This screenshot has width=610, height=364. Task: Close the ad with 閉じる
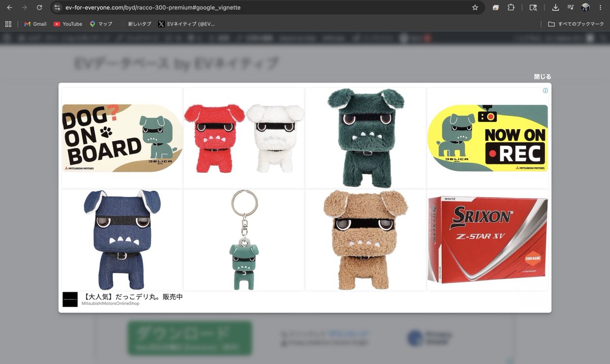point(542,77)
